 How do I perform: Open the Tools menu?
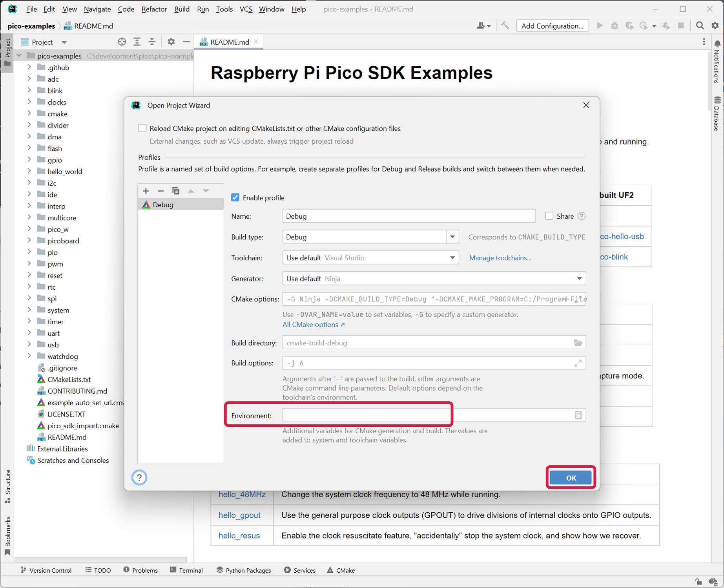pos(224,9)
